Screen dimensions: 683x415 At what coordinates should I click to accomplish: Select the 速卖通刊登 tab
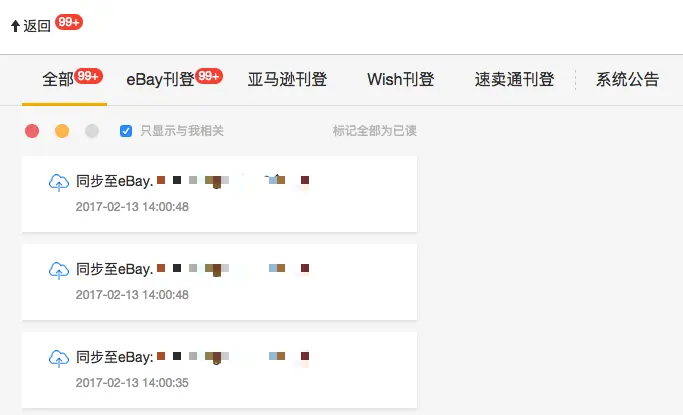tap(514, 80)
